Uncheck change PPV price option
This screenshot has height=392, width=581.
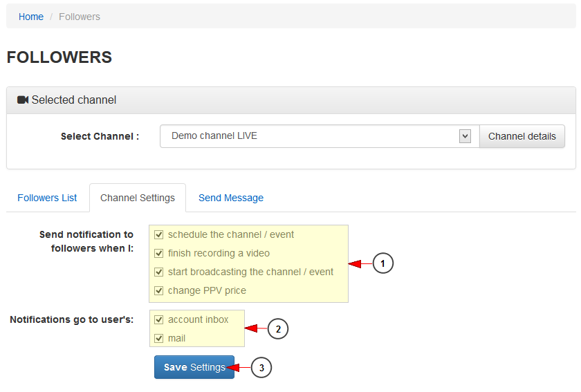(159, 290)
